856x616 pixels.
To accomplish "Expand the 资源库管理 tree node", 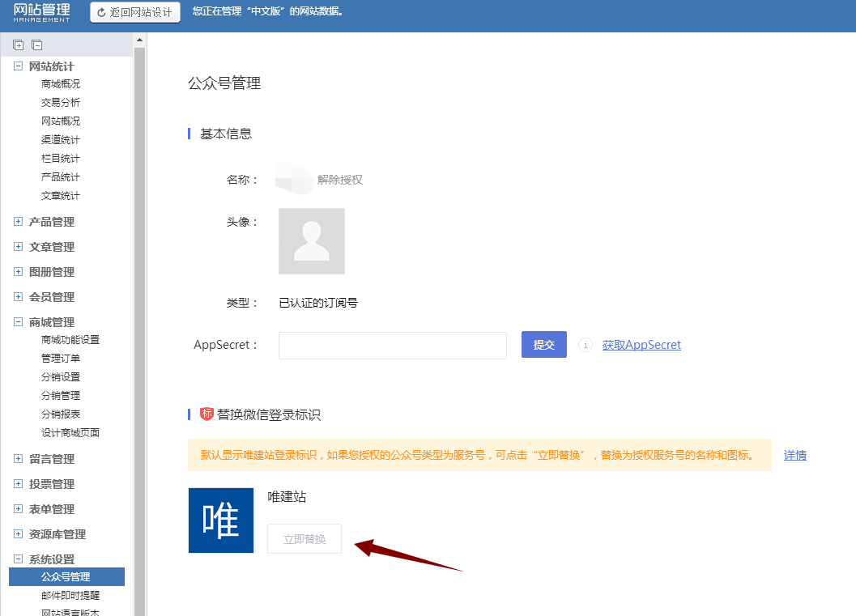I will [18, 534].
